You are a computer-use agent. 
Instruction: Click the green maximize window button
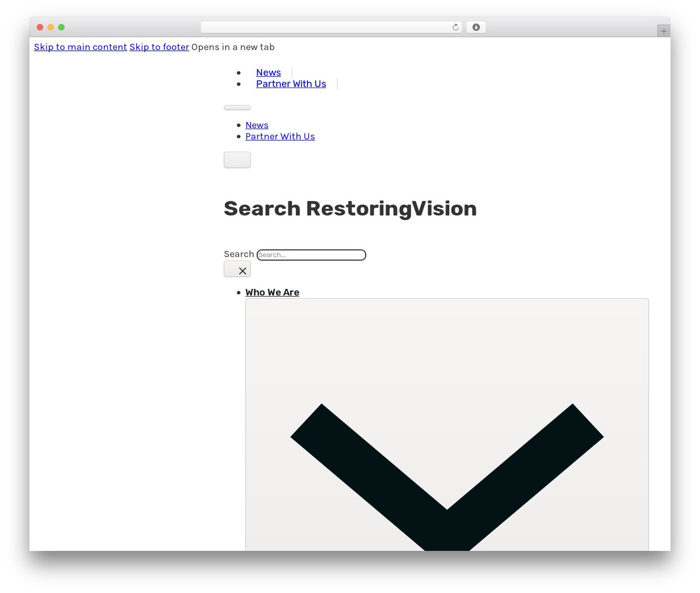click(x=61, y=27)
